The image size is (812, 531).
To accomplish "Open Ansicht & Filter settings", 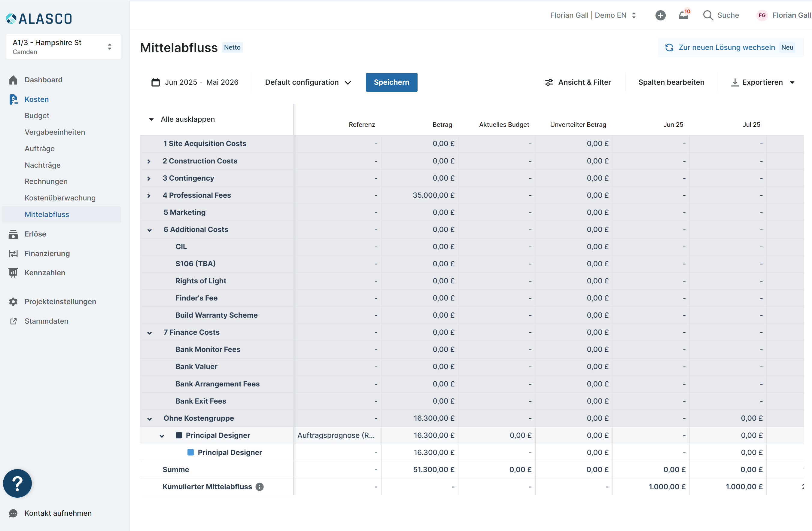I will (x=578, y=82).
